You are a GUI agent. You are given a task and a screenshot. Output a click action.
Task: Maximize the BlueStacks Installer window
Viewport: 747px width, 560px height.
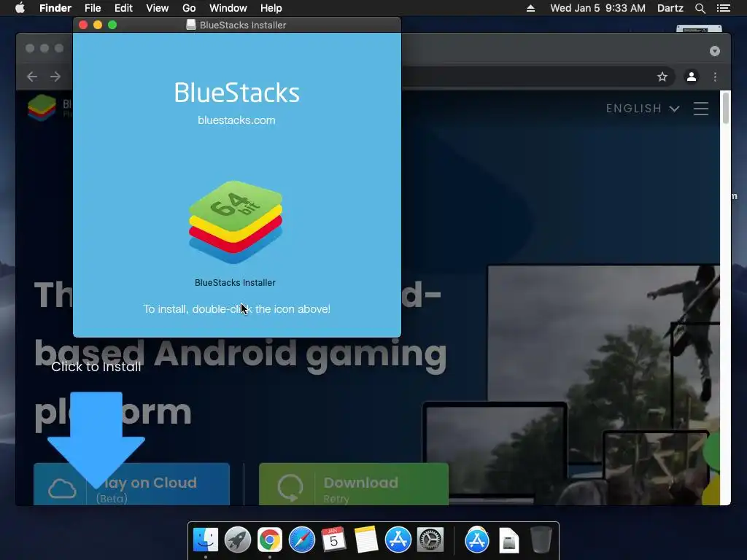point(112,25)
